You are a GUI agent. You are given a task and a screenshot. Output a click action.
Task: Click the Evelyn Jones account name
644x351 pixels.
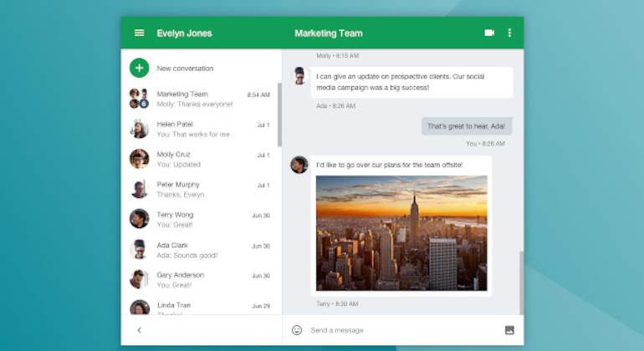pyautogui.click(x=184, y=33)
